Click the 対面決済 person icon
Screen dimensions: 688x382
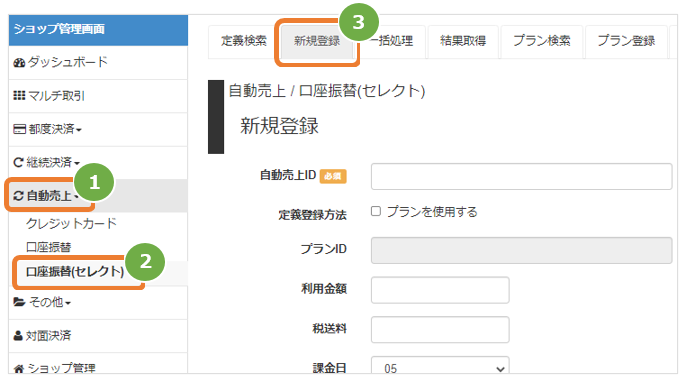click(18, 336)
